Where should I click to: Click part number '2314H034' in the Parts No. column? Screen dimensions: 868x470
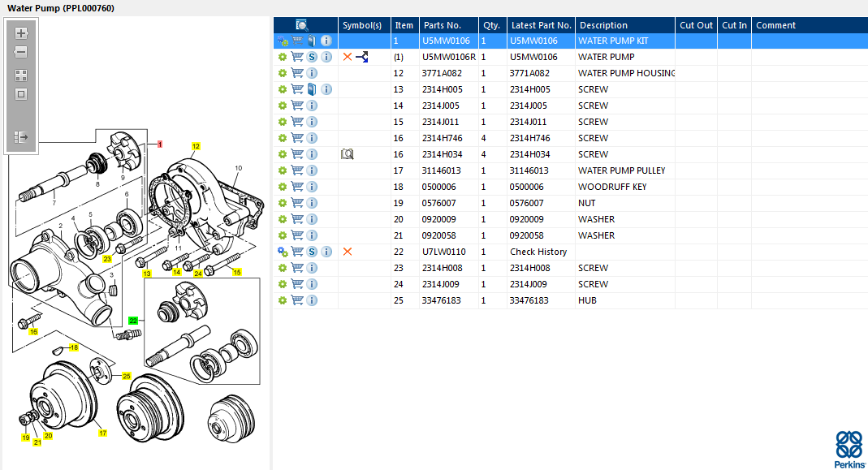(442, 154)
